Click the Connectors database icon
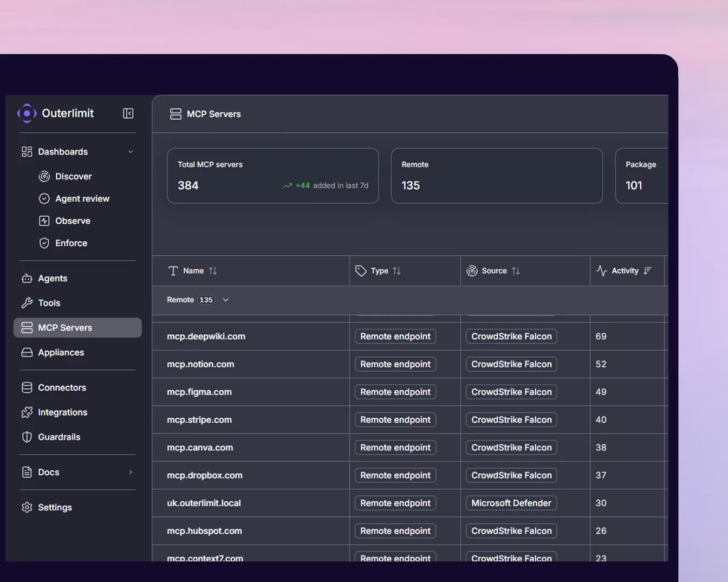The height and width of the screenshot is (582, 728). click(x=27, y=387)
